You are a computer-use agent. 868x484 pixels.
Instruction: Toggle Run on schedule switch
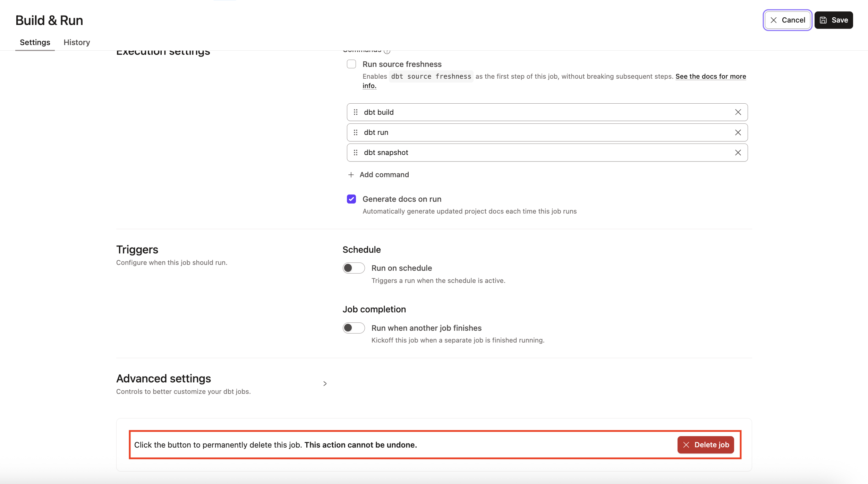point(354,268)
